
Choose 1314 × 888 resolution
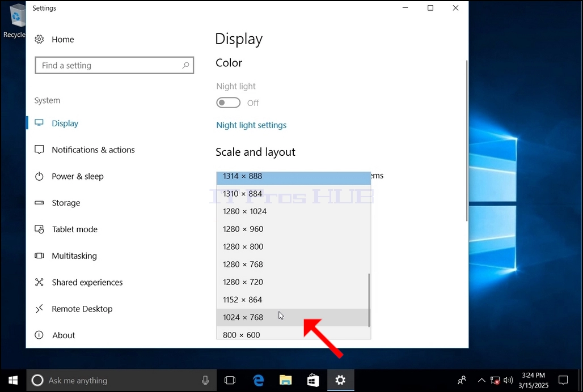[x=293, y=177]
